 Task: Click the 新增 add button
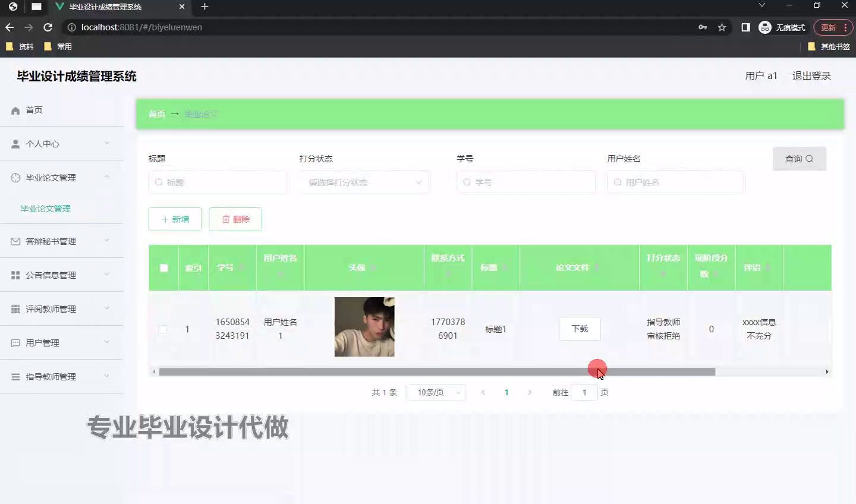[175, 219]
